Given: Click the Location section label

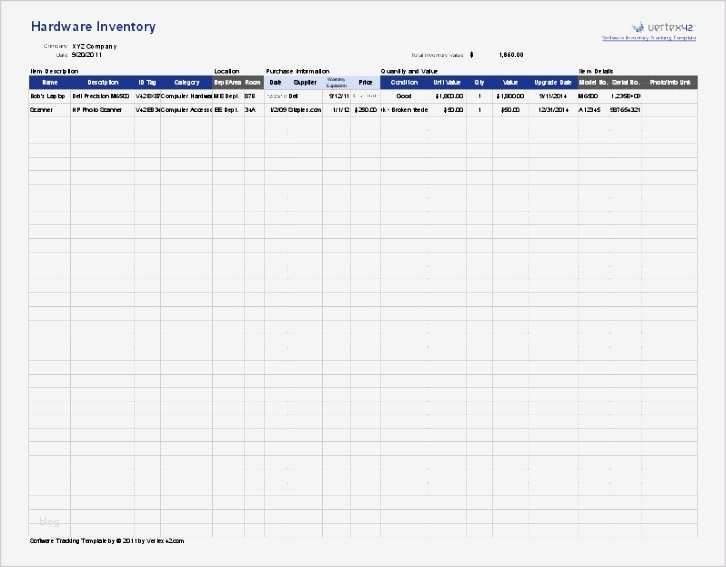Looking at the screenshot, I should pos(226,71).
